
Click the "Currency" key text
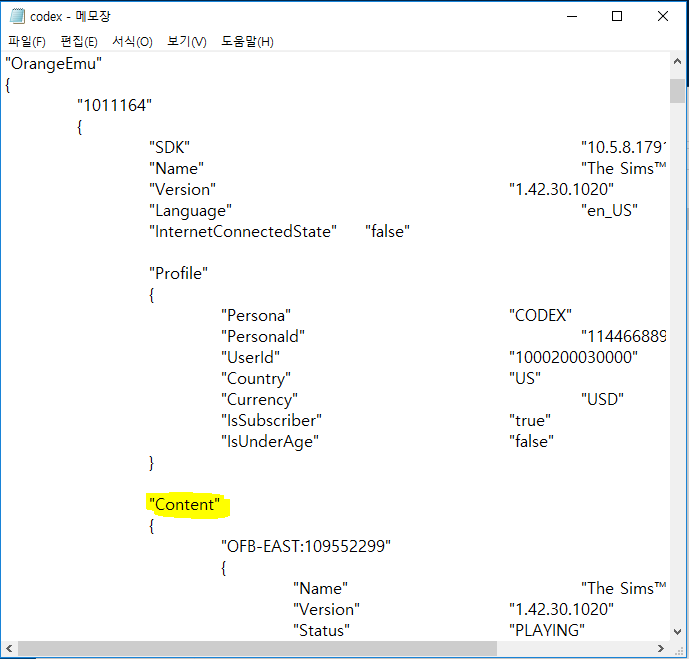[259, 400]
